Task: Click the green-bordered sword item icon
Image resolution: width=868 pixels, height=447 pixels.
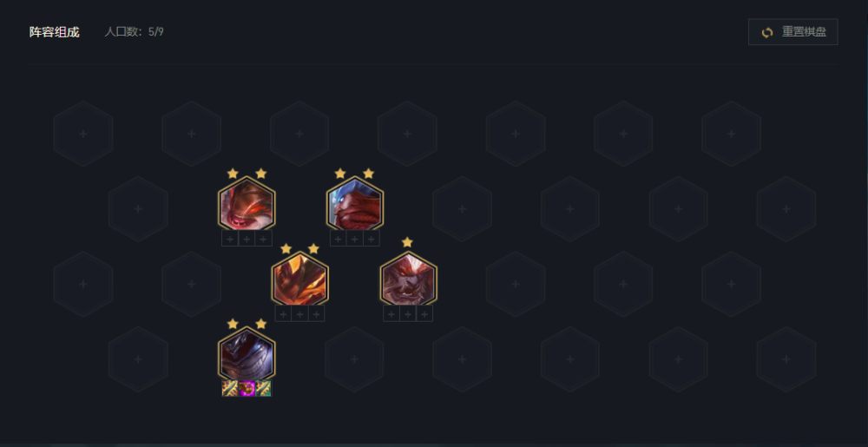Action: [x=264, y=388]
